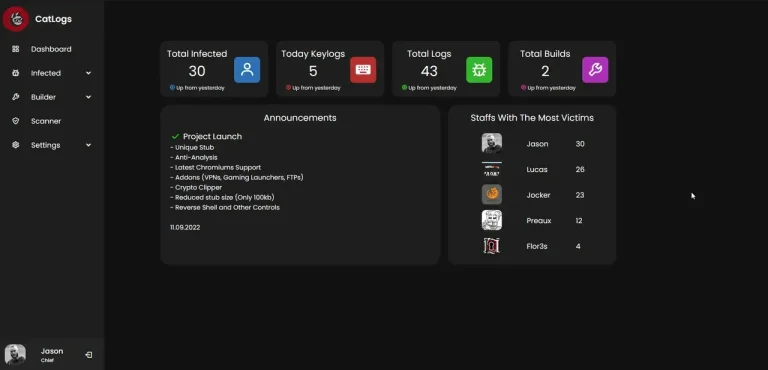Click the profile avatar at the sidebar bottom
Screen dimensions: 768x370
click(15, 354)
